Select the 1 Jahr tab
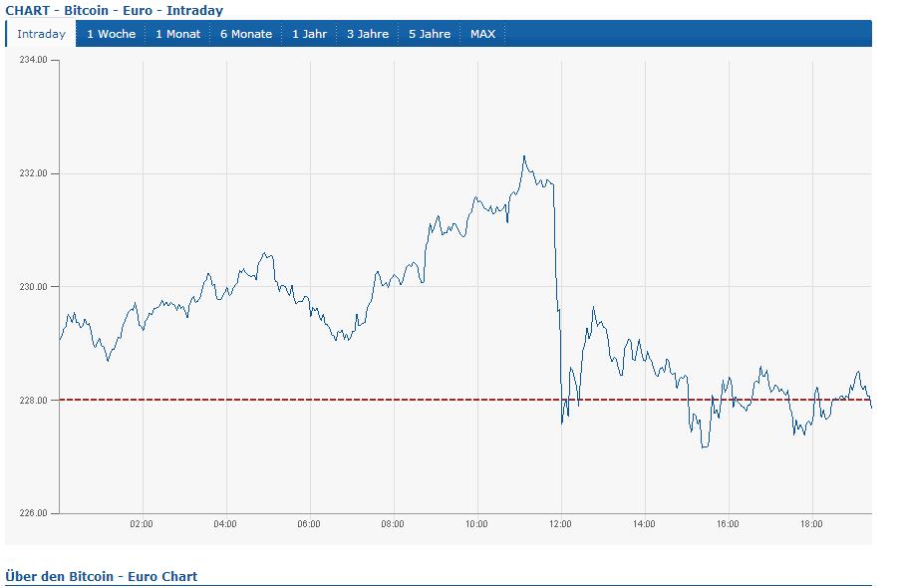 point(309,34)
